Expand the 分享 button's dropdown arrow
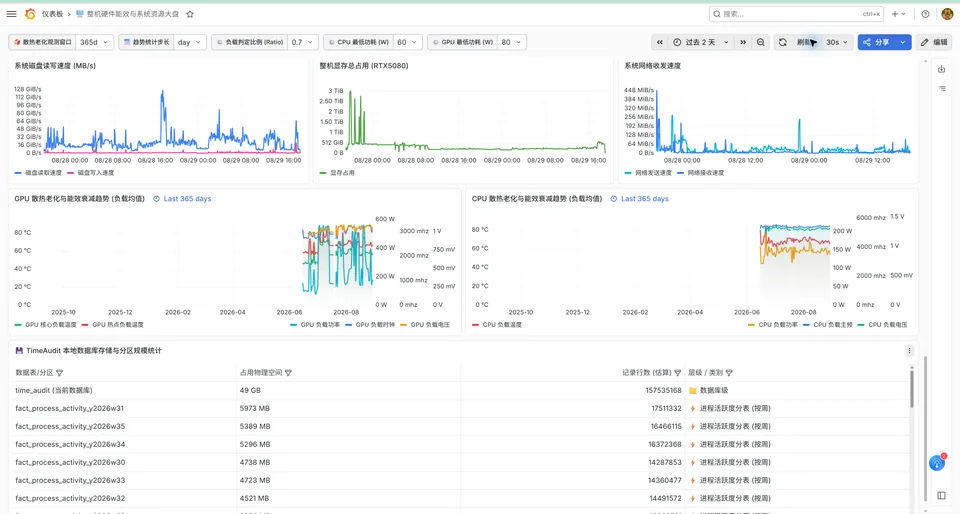Viewport: 960px width, 514px height. click(902, 42)
